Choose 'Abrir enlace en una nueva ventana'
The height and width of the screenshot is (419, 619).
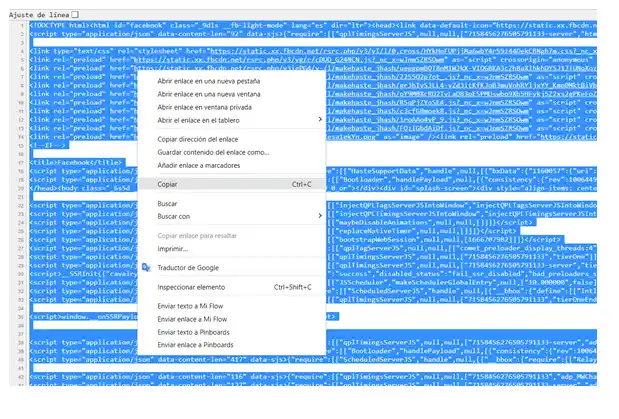[206, 94]
